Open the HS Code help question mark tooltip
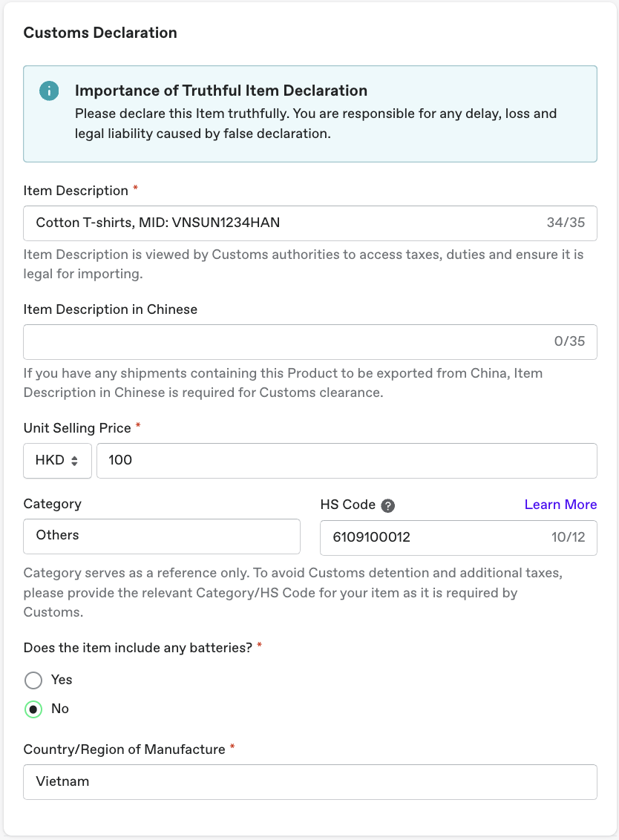This screenshot has height=840, width=619. (x=386, y=505)
